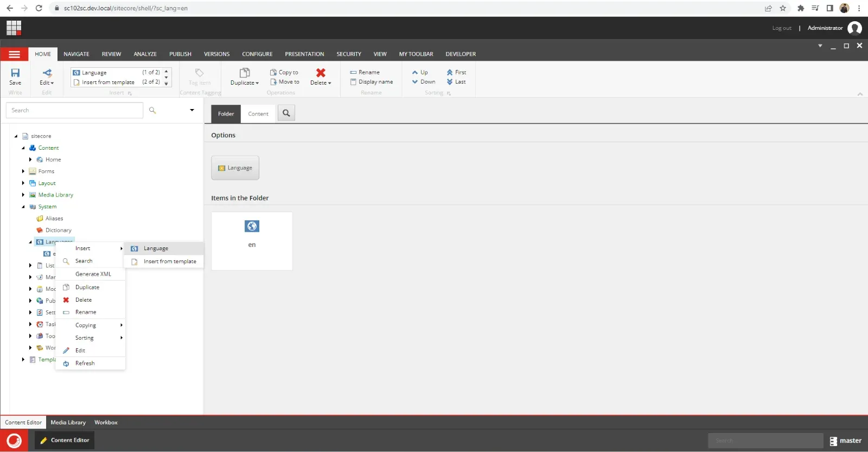Open the Administrator profile avatar

(854, 28)
